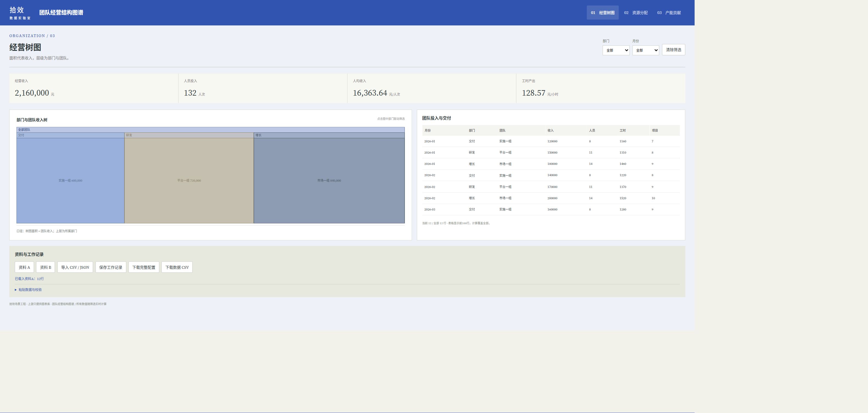
Task: Open the 经营树图 tab
Action: pyautogui.click(x=602, y=12)
